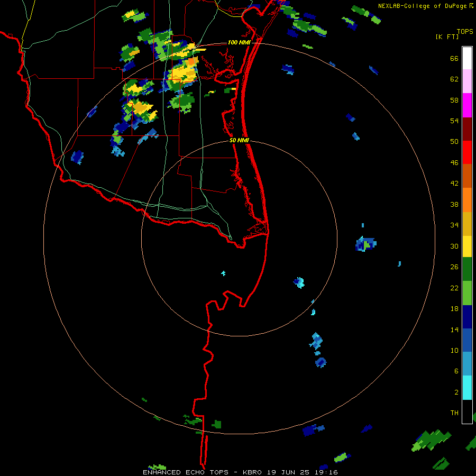
Task: Pick the light green swatch near 22
Action: coord(467,293)
